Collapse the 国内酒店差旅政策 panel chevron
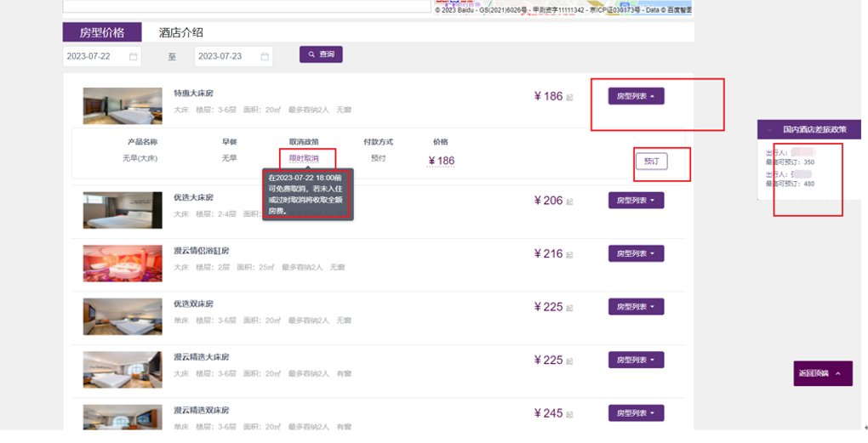The height and width of the screenshot is (443, 868). pos(771,130)
